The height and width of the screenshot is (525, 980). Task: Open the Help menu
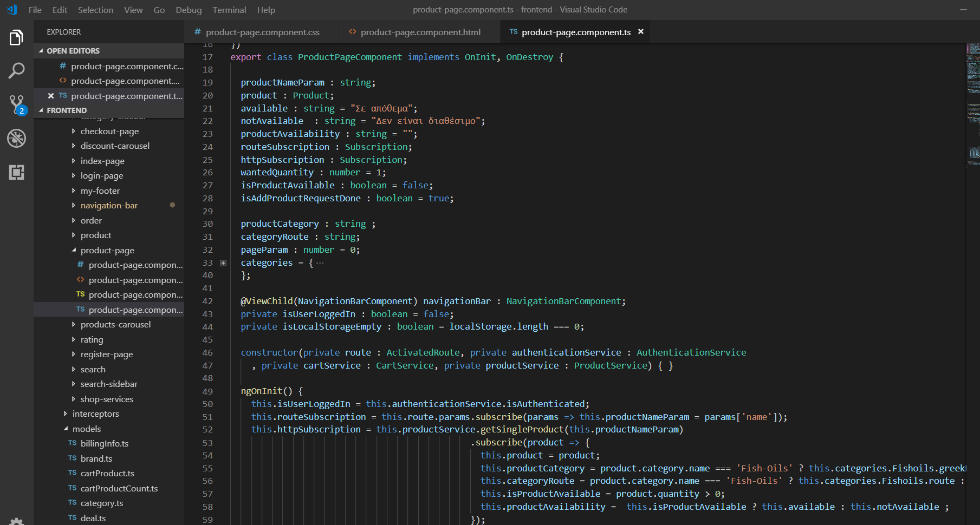(266, 10)
